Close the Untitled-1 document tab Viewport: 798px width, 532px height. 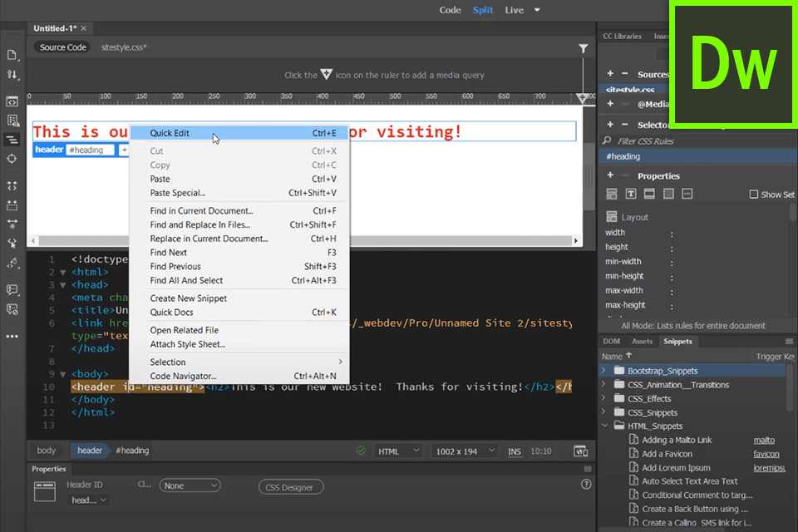[83, 28]
